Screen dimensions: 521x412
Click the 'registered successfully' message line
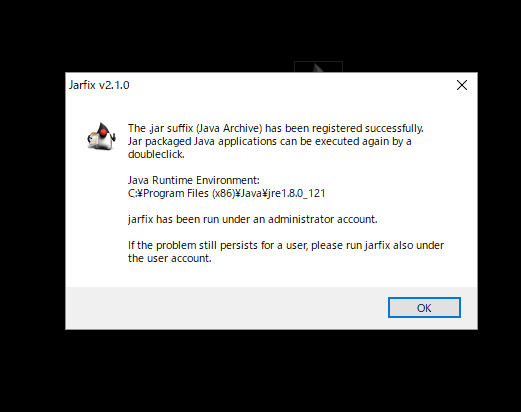coord(276,128)
